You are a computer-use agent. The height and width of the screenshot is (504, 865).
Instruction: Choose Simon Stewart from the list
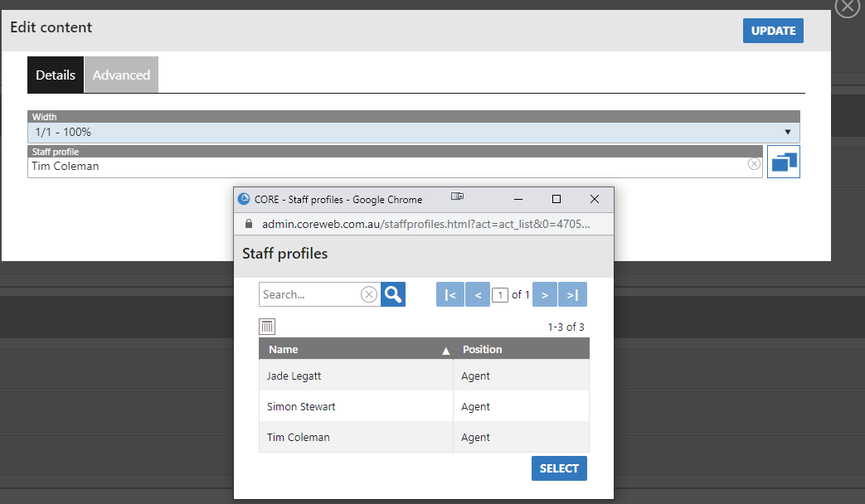click(x=356, y=406)
